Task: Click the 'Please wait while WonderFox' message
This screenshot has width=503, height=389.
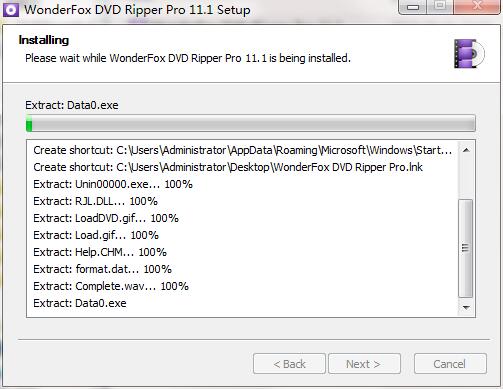Action: [x=188, y=58]
